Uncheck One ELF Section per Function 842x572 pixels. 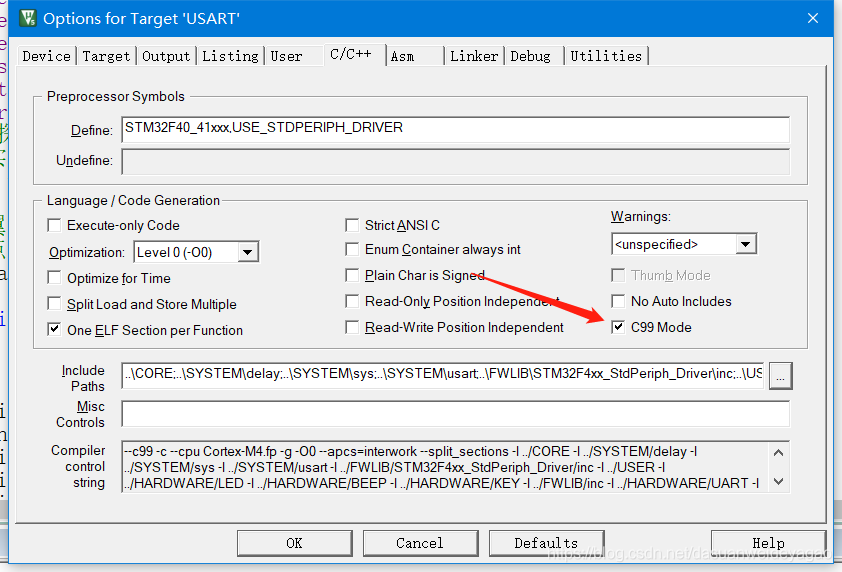(54, 329)
